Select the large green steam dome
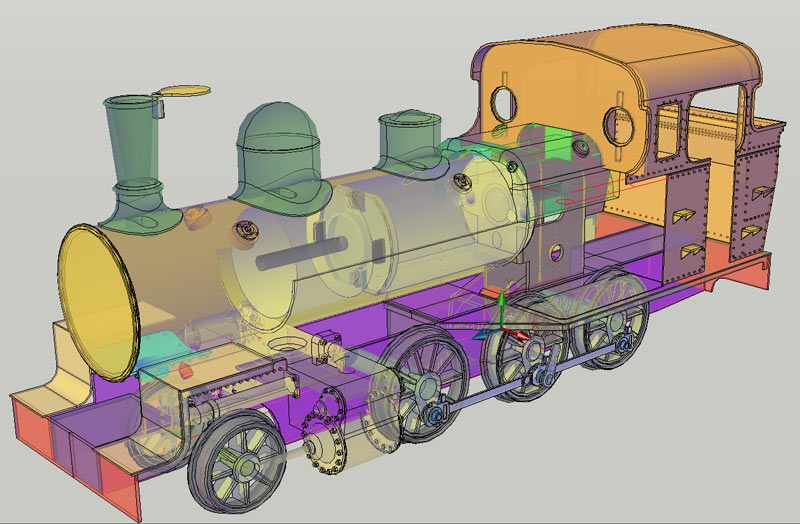The width and height of the screenshot is (800, 524). (x=280, y=159)
